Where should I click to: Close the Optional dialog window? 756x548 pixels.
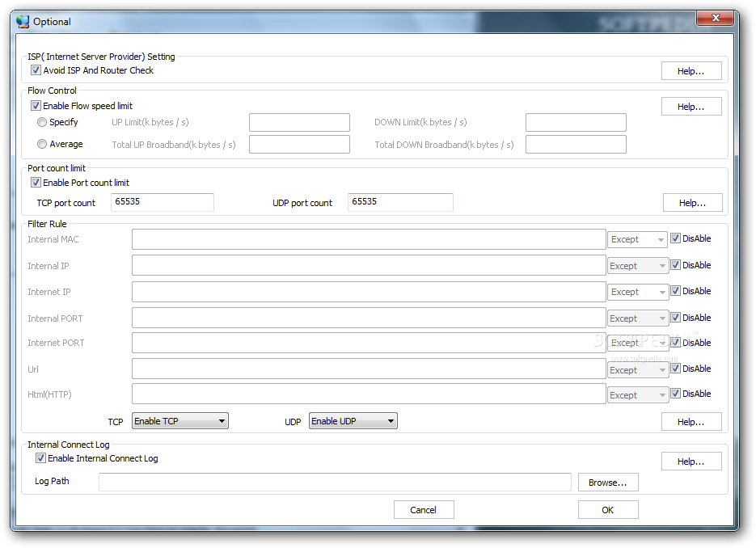716,18
